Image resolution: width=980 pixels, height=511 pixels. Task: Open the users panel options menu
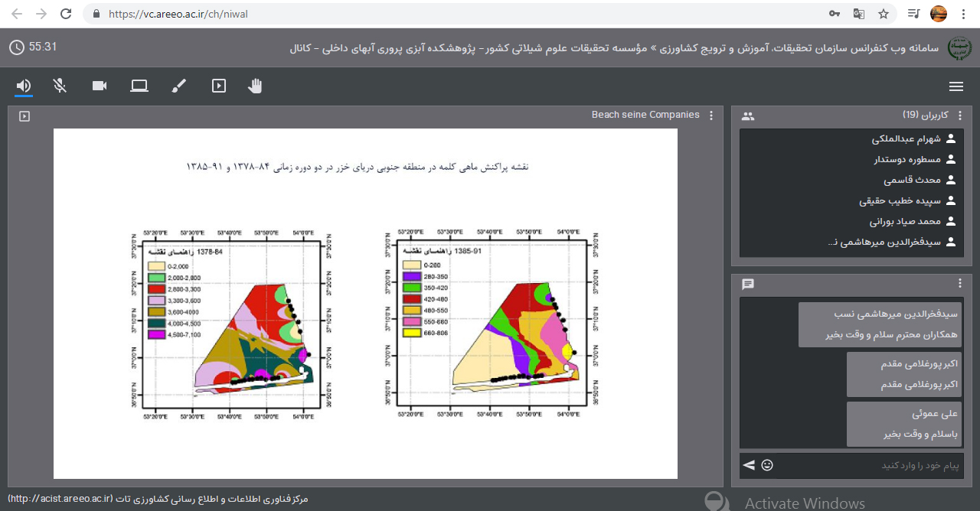coord(960,116)
